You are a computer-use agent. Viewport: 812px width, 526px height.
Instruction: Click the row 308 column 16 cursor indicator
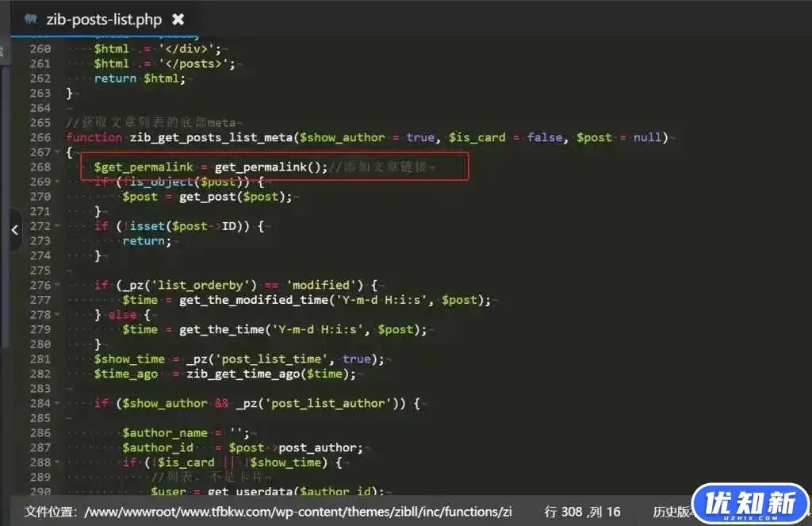[582, 512]
